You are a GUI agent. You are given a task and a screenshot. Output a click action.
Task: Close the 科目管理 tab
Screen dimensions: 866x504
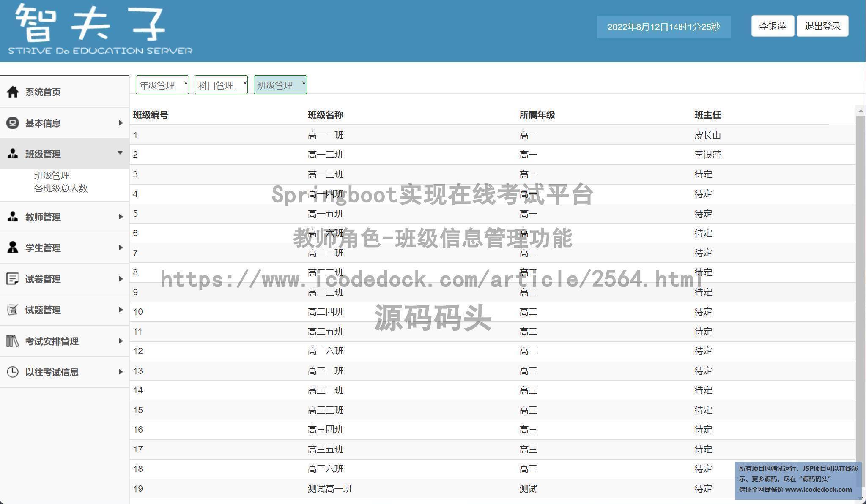(x=244, y=83)
